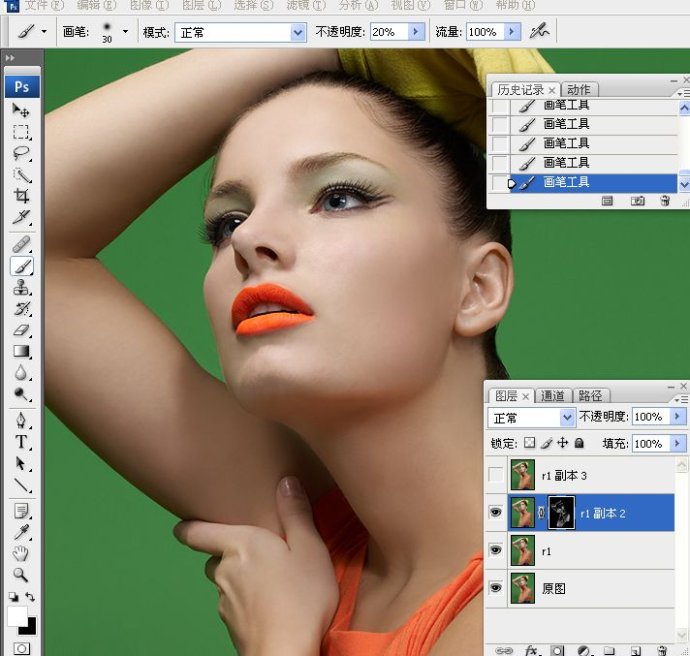Click the default colors mini icon
Image resolution: width=690 pixels, height=656 pixels.
pos(14,597)
